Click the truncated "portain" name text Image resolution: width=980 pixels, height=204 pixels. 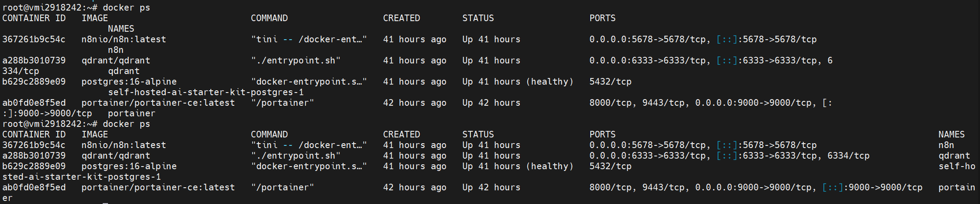pos(957,187)
